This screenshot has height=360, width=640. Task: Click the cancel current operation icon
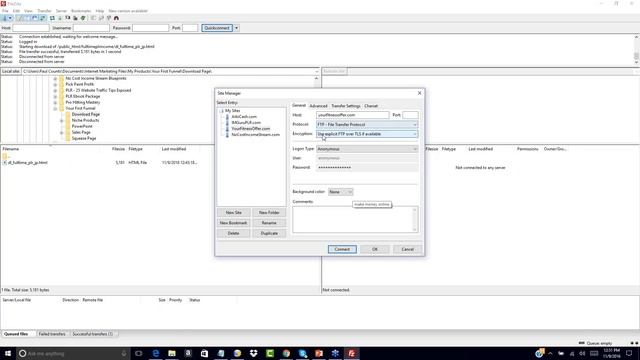point(68,18)
